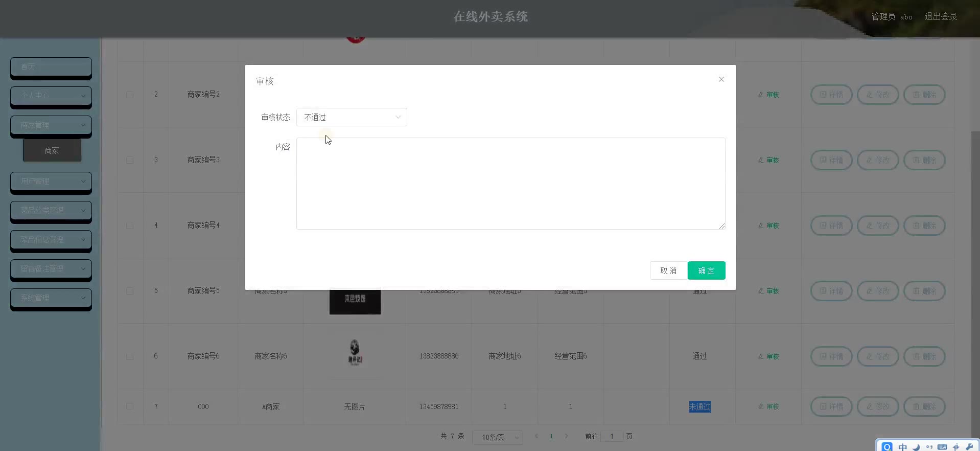Click 修改 for 商家编号3

[878, 160]
